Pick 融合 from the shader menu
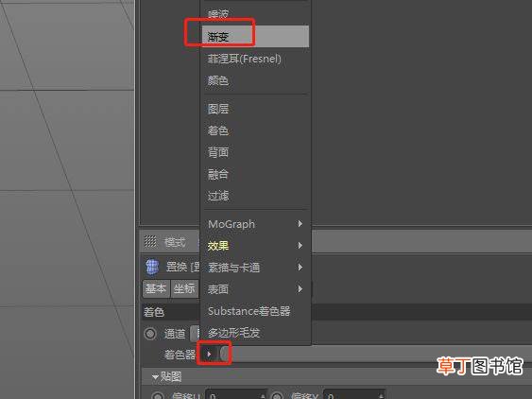Viewport: 532px width, 399px height. 255,174
